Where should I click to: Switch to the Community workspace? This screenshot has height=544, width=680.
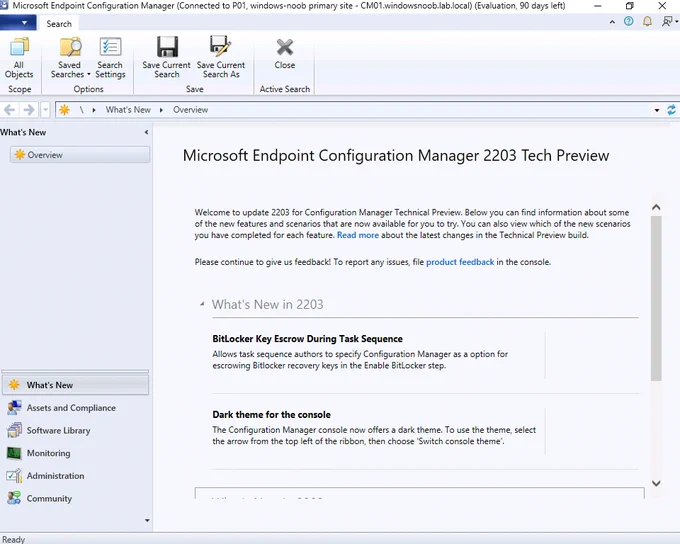click(x=75, y=498)
